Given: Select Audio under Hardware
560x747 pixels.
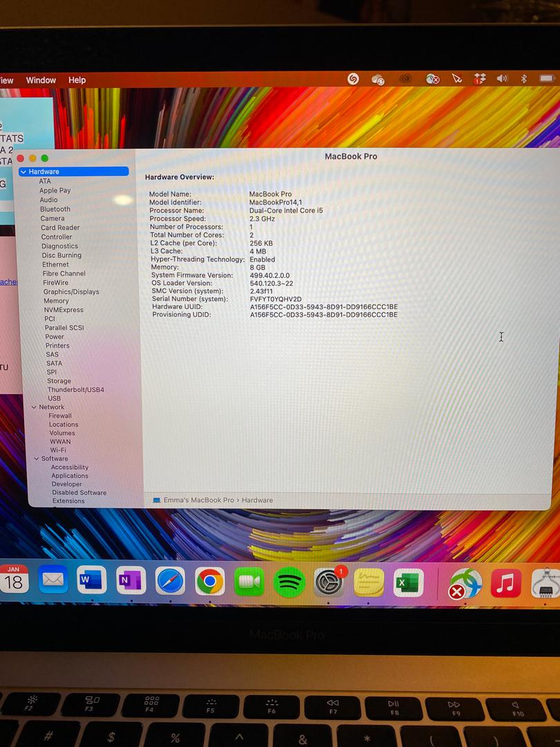Looking at the screenshot, I should click(48, 200).
